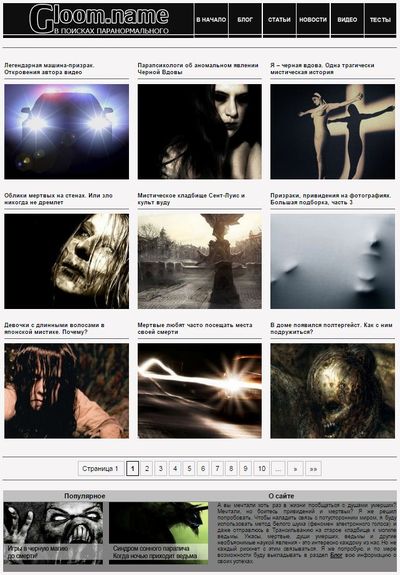Viewport: 400px width, 575px height.
Task: Select the НОВОСТИ menu item
Action: click(313, 20)
